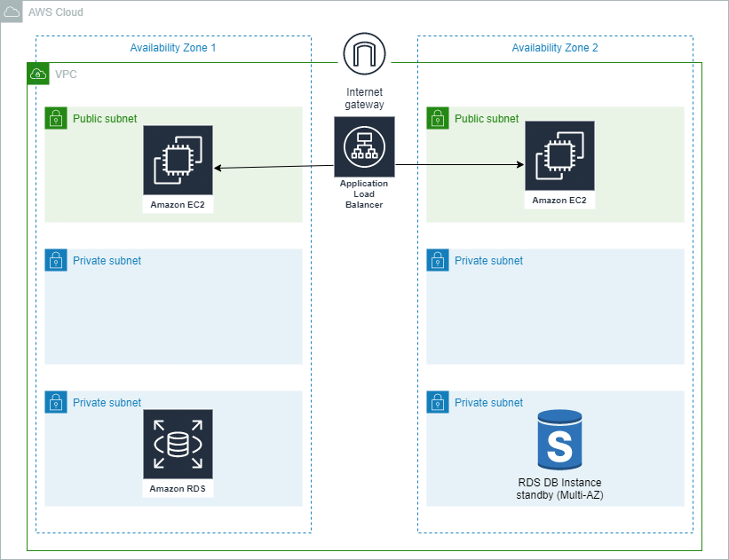Click the Application Load Balancer text label
The width and height of the screenshot is (729, 560).
tap(364, 193)
